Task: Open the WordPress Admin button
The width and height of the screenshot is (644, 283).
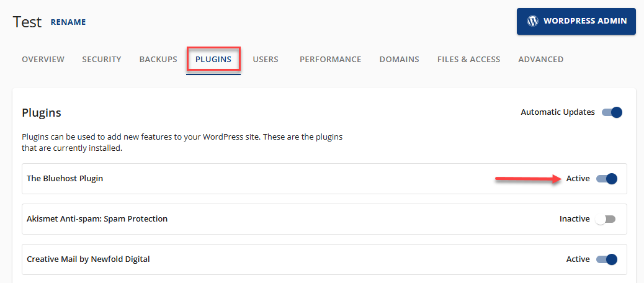Action: click(576, 21)
